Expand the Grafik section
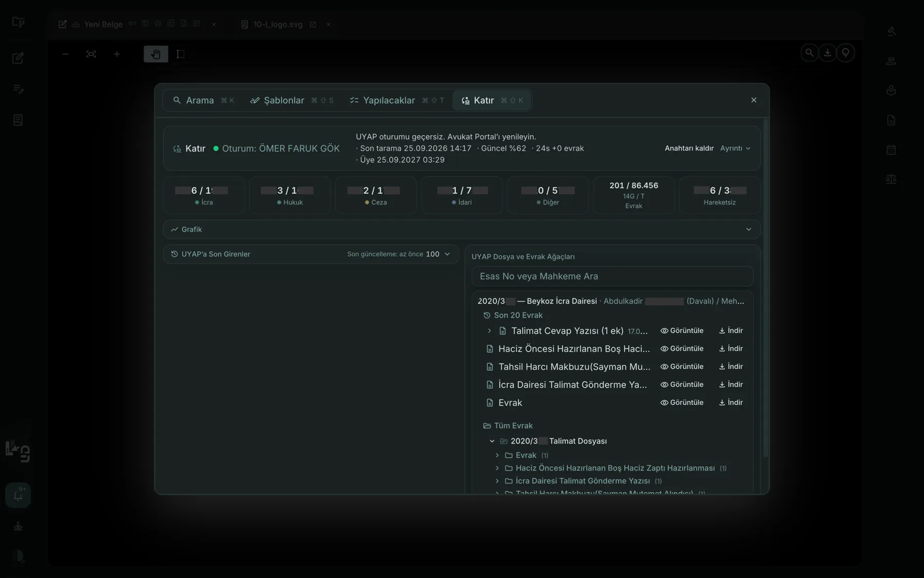 [x=461, y=229]
